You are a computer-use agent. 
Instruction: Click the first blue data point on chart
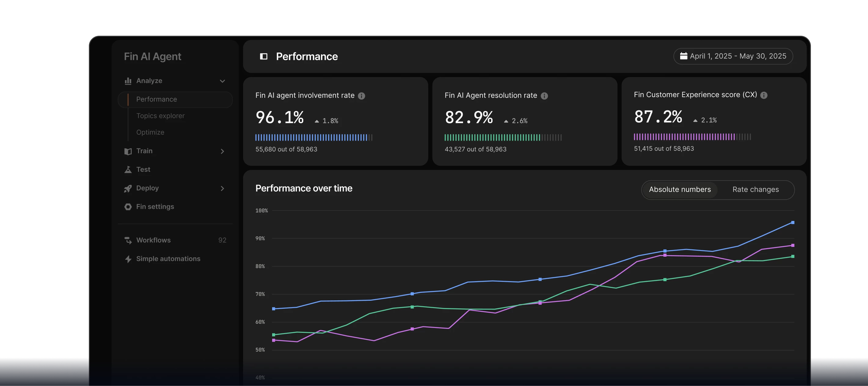(274, 309)
